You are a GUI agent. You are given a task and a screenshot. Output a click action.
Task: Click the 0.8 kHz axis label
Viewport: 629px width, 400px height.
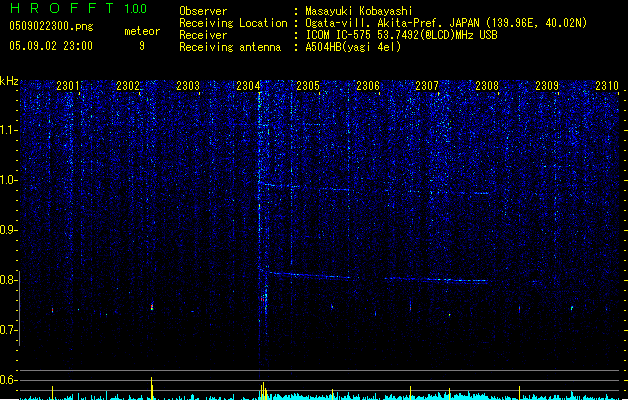click(x=9, y=280)
